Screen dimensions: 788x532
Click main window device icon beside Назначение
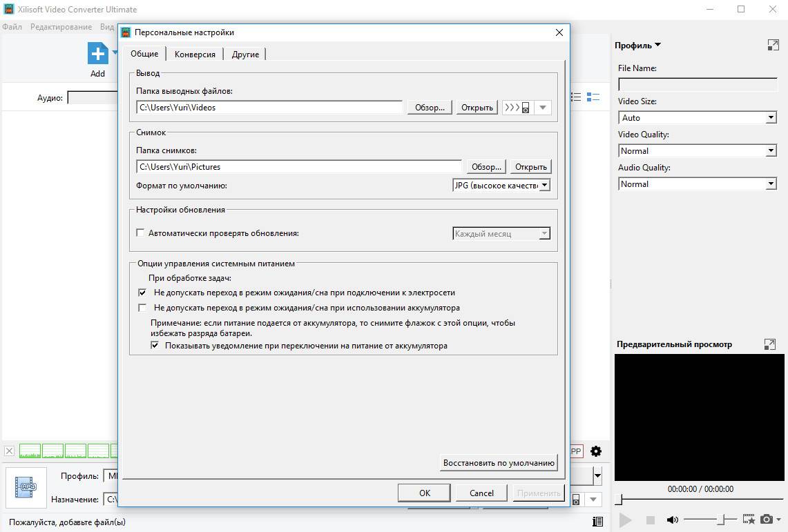577,500
